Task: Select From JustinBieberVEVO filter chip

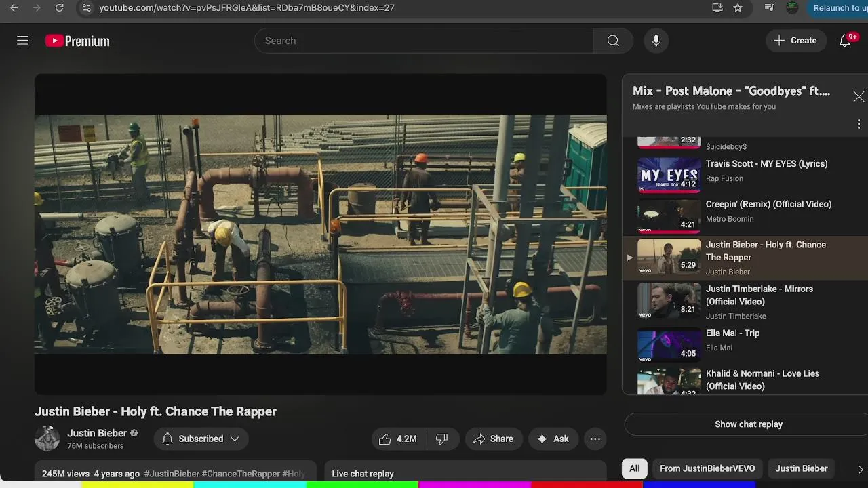Action: pos(707,468)
